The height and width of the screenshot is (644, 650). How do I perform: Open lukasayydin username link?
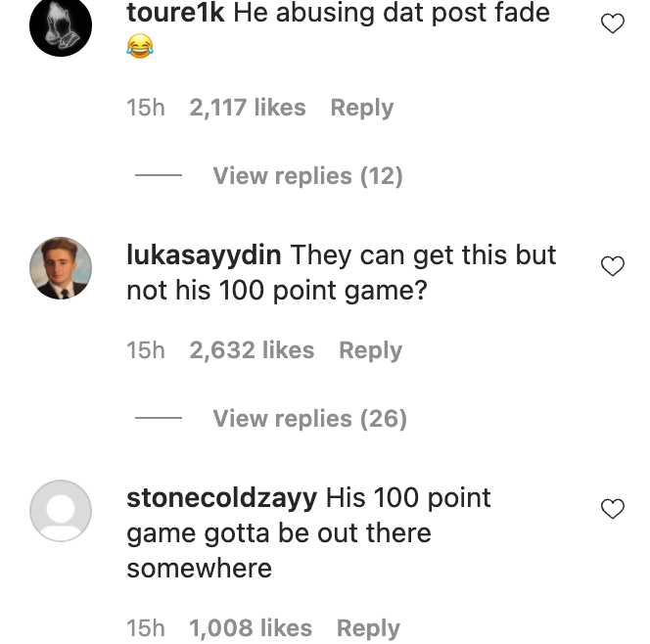point(205,255)
